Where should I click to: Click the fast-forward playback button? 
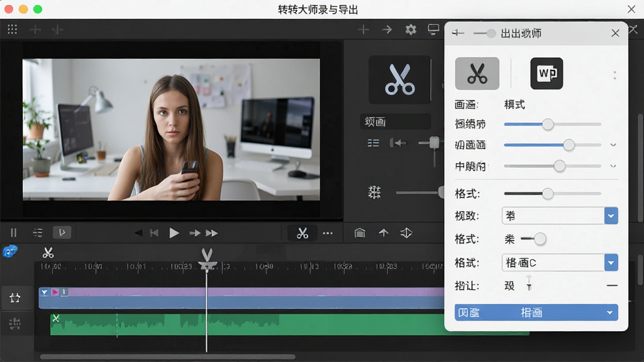tap(212, 233)
